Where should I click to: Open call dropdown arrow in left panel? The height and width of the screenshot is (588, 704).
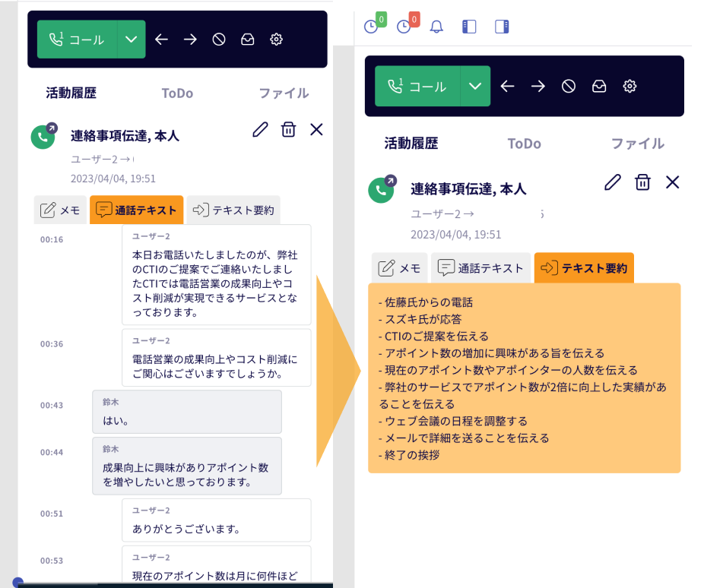tap(131, 40)
